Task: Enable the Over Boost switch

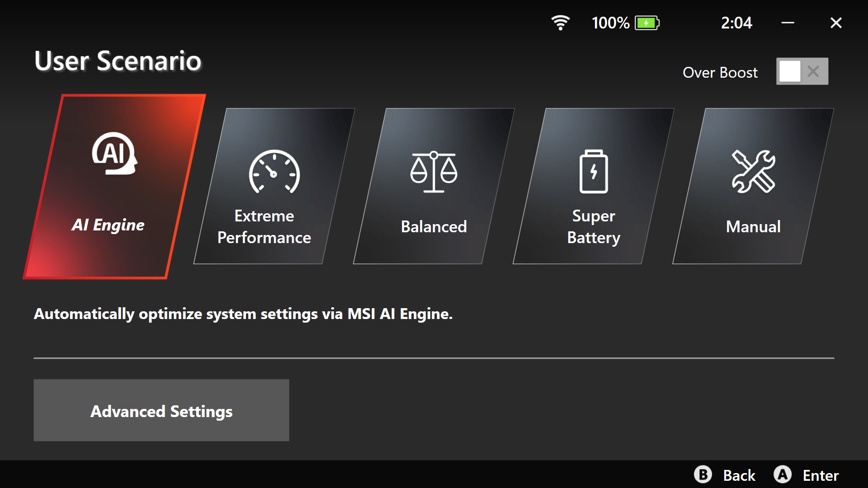Action: pyautogui.click(x=802, y=71)
